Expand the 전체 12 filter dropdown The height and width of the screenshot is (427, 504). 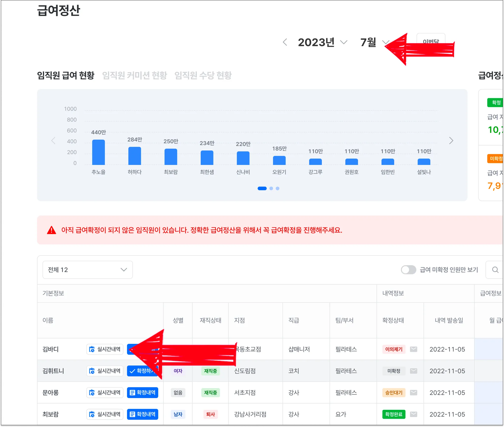point(88,270)
